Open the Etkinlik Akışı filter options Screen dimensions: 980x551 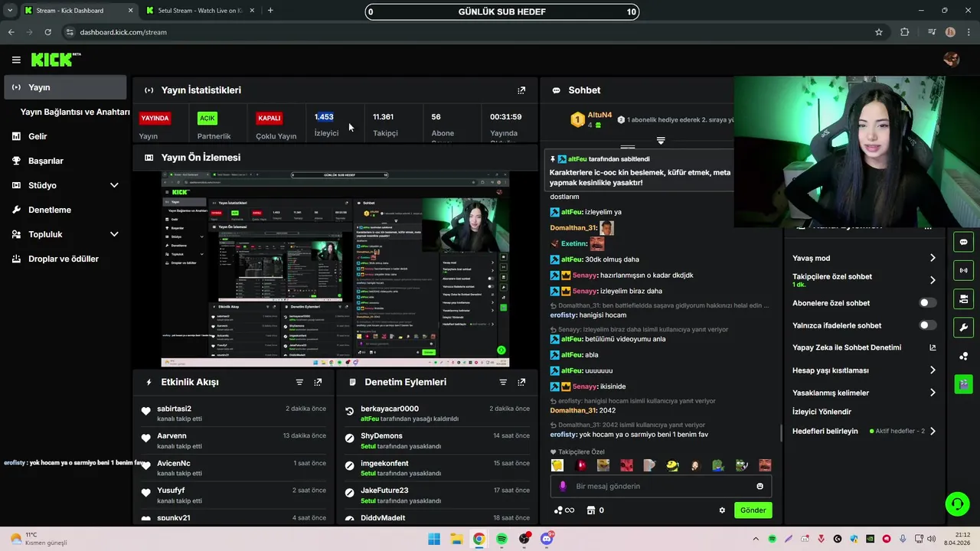pos(299,382)
